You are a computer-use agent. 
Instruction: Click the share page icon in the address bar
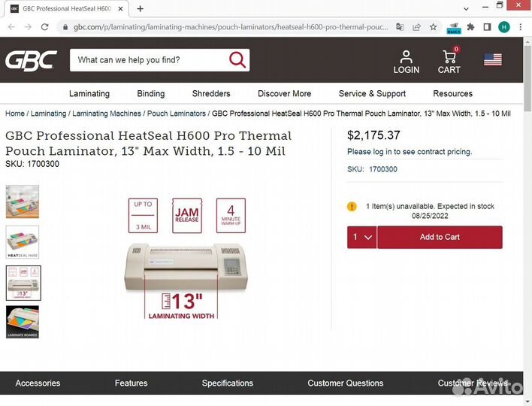click(416, 27)
